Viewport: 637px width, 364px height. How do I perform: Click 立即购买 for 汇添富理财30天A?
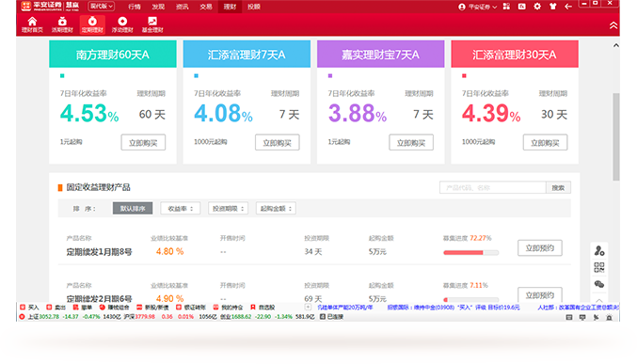pos(545,143)
